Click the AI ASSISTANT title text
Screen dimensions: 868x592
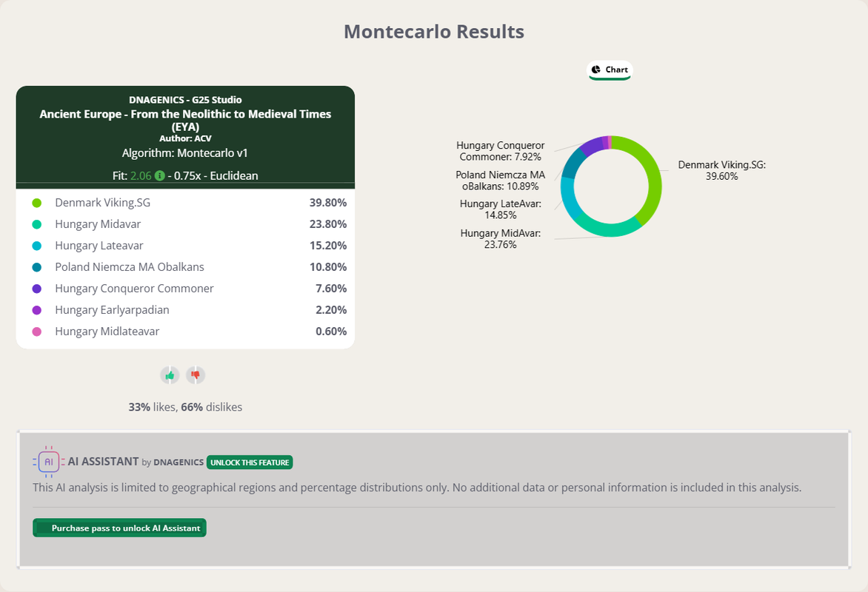tap(104, 462)
